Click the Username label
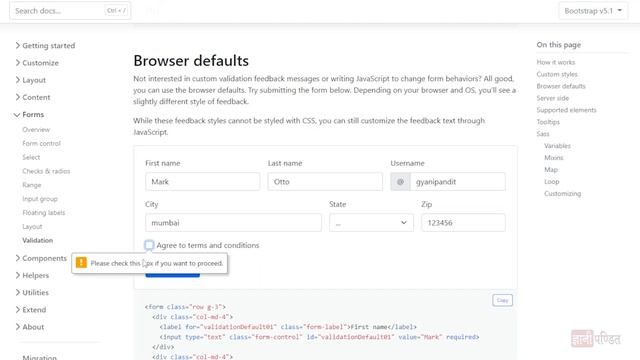Viewport: 640px width, 360px height. click(407, 163)
